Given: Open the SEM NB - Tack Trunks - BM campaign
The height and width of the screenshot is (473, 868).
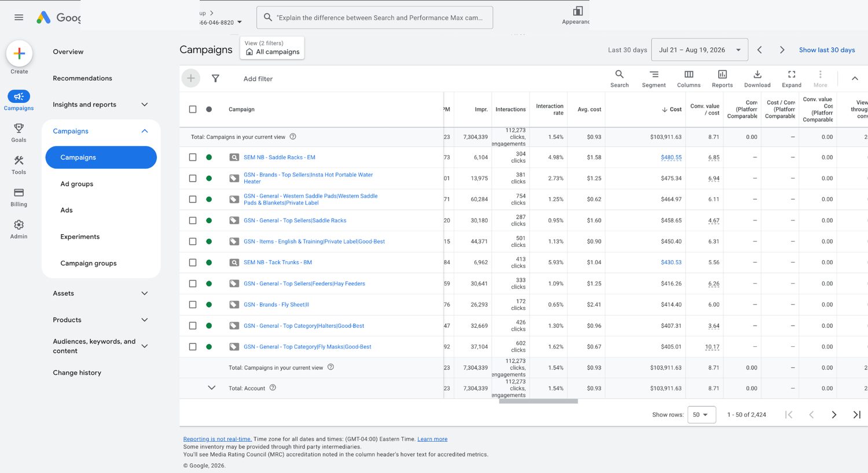Looking at the screenshot, I should (278, 263).
